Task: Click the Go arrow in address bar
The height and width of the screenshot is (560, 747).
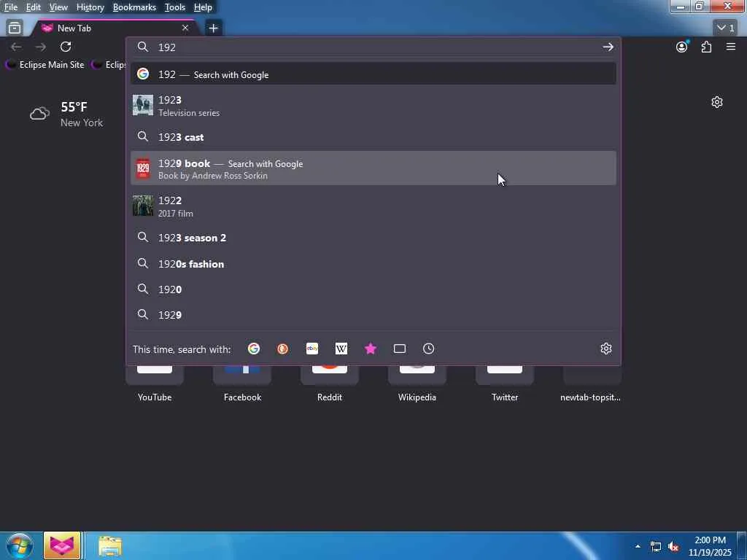Action: click(608, 47)
